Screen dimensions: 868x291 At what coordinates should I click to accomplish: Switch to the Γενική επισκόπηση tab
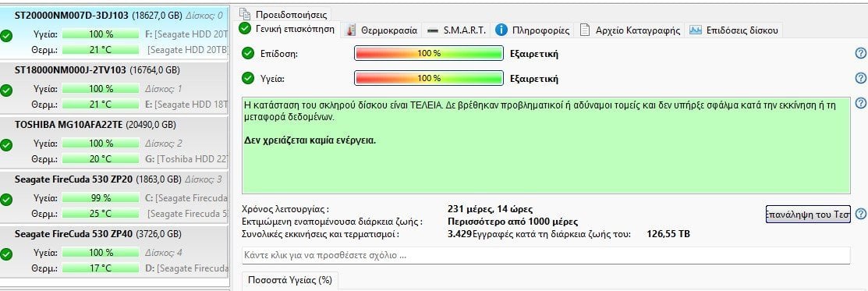click(286, 30)
